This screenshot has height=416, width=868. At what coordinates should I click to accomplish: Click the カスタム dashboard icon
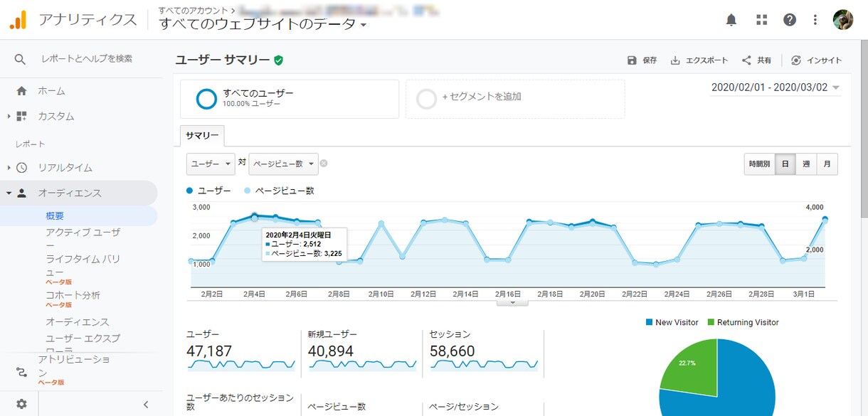click(x=21, y=116)
